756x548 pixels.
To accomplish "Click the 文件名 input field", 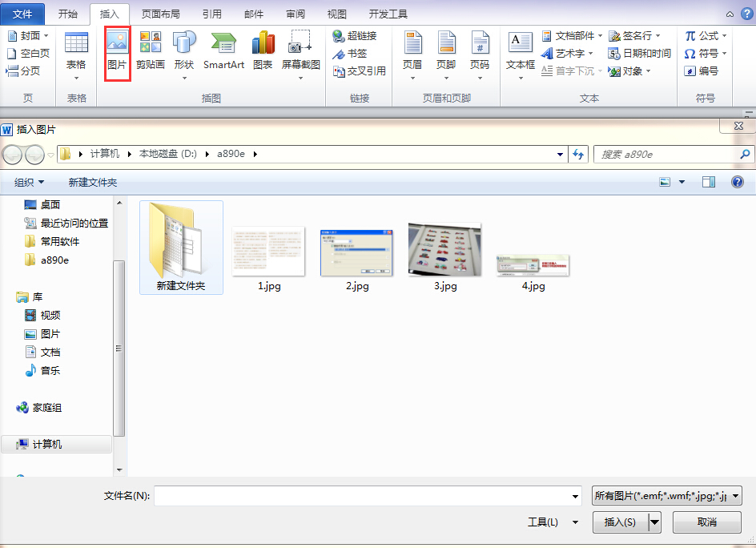I will 368,496.
